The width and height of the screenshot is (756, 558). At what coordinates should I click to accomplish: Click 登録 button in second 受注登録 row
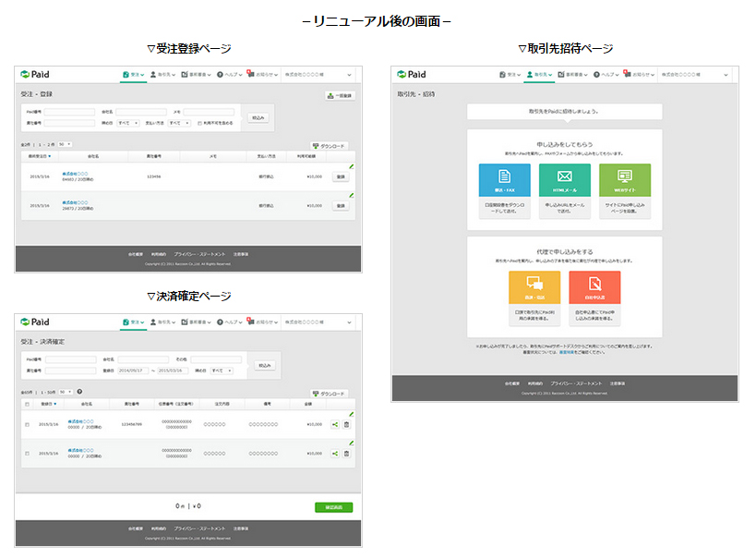click(341, 206)
